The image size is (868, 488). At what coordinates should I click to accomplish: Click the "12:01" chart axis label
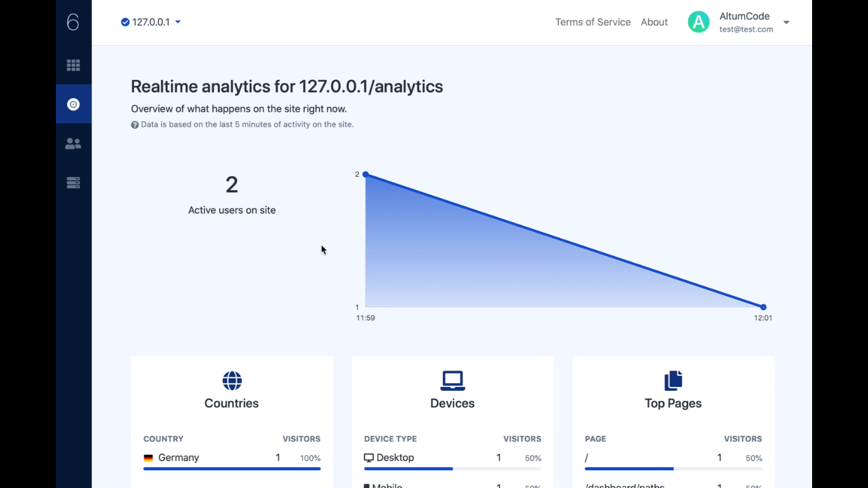click(763, 318)
